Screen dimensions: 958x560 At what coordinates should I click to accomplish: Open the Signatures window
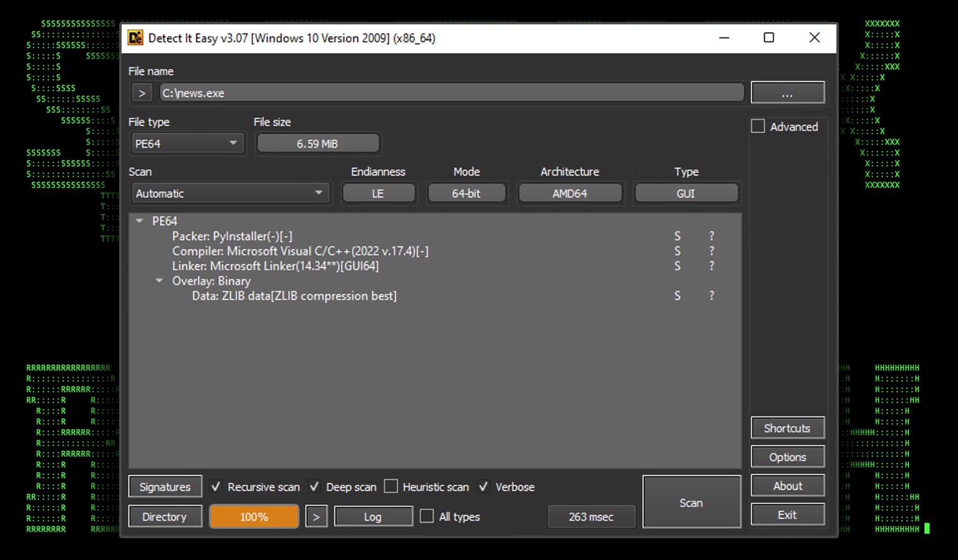point(165,487)
